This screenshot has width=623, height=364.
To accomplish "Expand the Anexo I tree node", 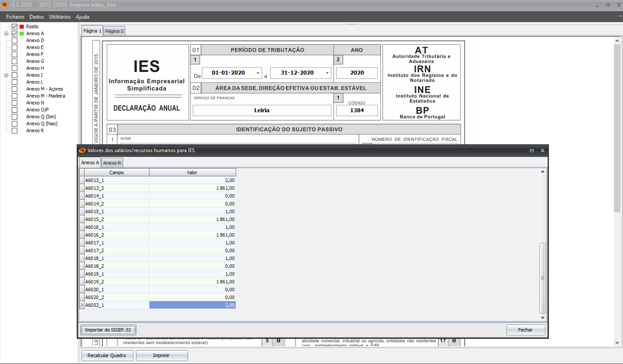I will coord(6,75).
